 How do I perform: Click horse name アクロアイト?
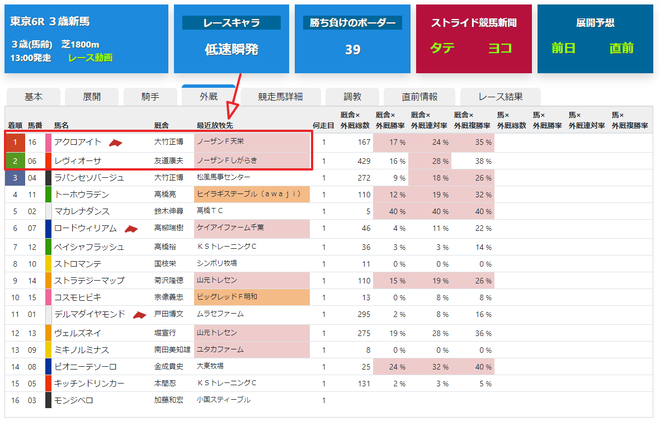click(78, 142)
